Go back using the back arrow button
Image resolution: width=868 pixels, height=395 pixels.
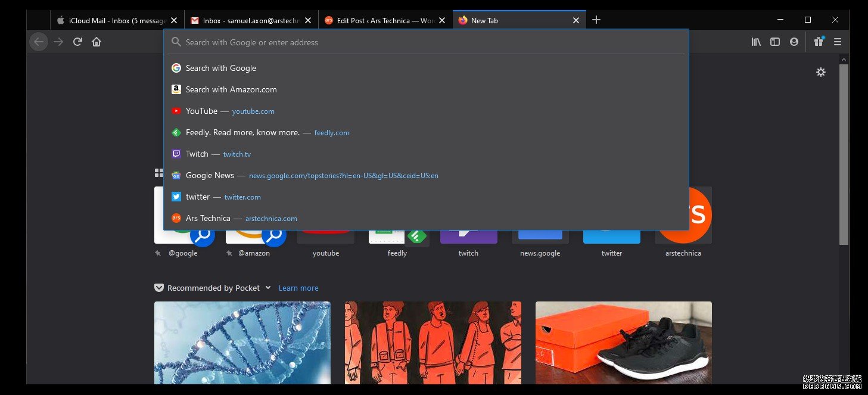(39, 42)
